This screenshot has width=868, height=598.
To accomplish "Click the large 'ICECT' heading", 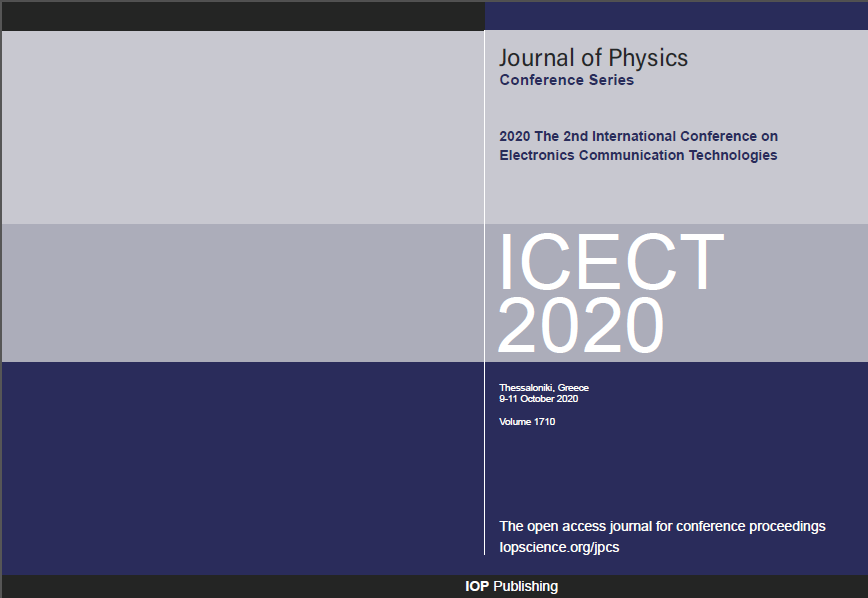I will (611, 262).
